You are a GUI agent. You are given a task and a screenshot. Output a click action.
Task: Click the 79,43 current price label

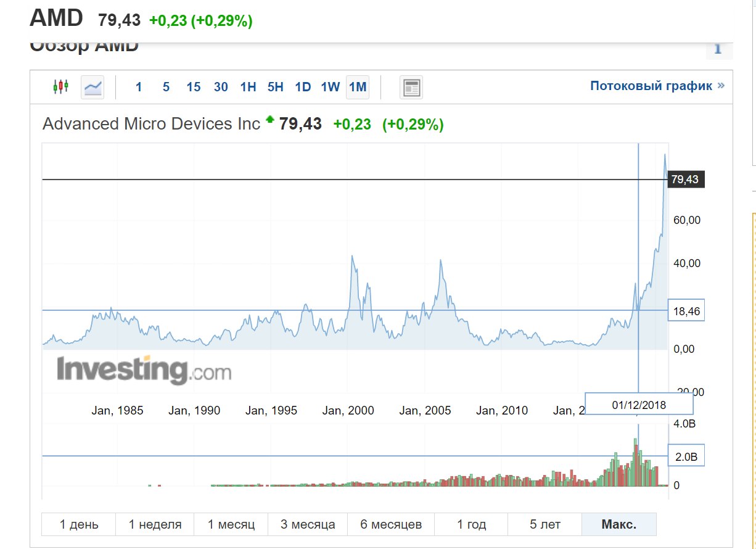tap(685, 180)
